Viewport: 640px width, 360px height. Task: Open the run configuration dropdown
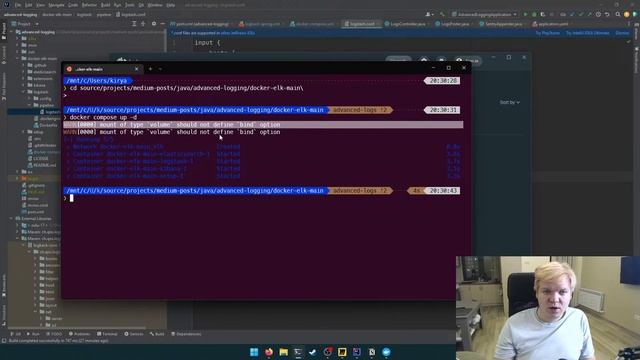point(484,14)
